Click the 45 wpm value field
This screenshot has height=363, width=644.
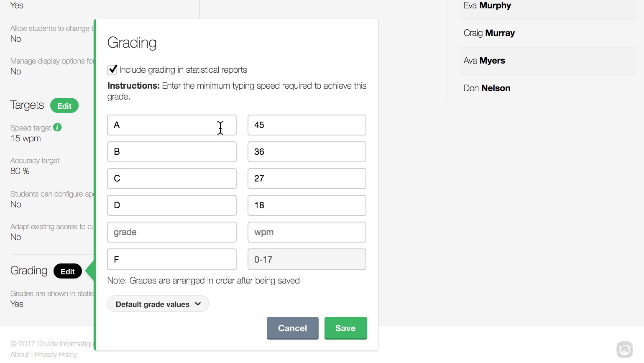(x=307, y=125)
